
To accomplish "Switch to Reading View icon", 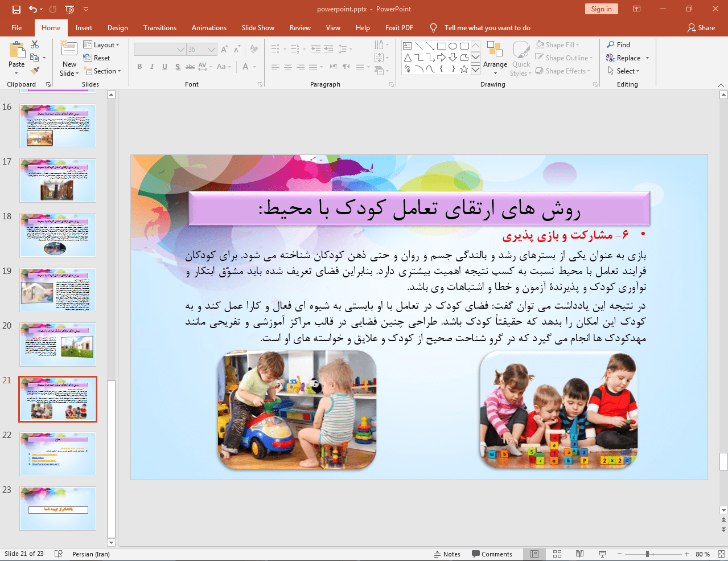I will pyautogui.click(x=579, y=554).
